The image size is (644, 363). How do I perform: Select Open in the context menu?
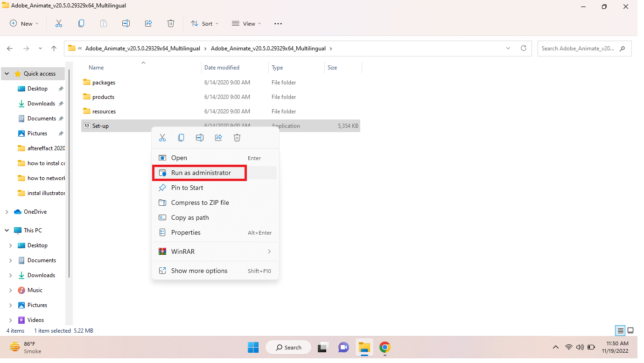(215, 158)
